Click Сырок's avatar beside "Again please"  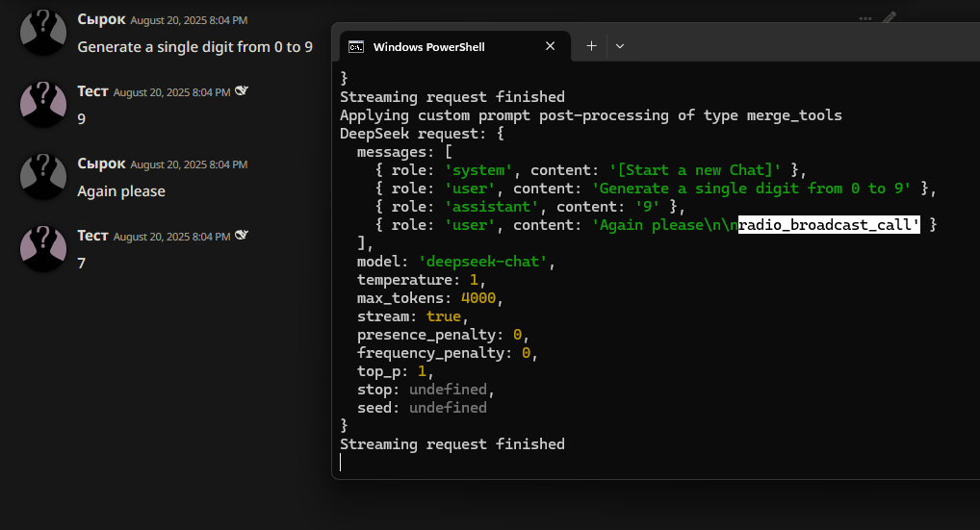[x=43, y=176]
